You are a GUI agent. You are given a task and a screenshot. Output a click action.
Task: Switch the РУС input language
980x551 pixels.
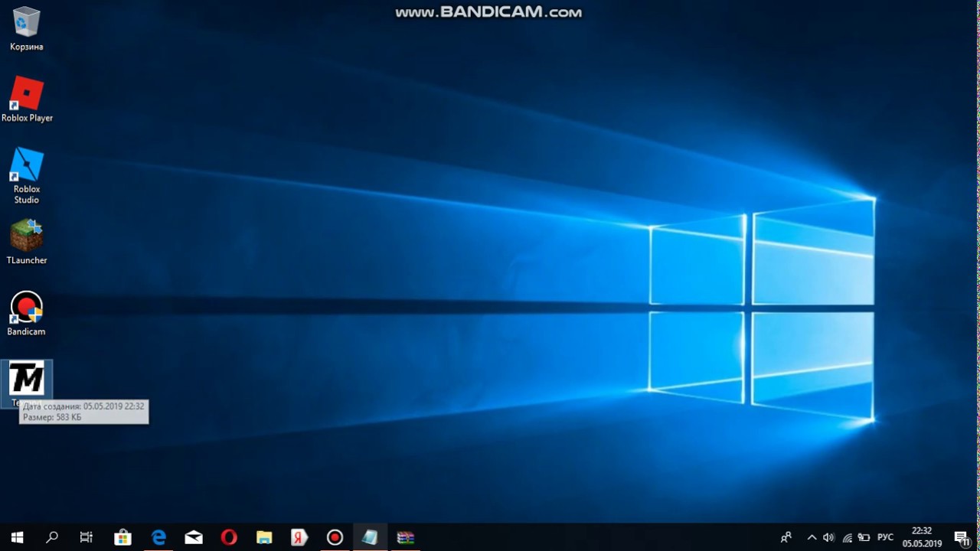pos(886,537)
